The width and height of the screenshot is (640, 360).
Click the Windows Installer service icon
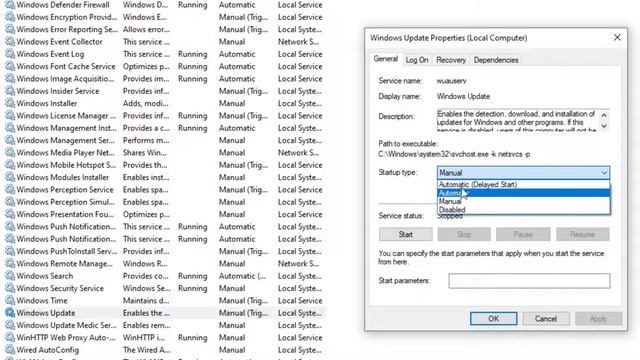(10, 103)
